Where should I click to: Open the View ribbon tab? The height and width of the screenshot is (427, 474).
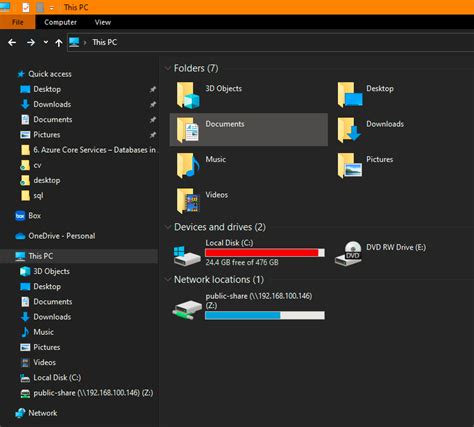(103, 22)
